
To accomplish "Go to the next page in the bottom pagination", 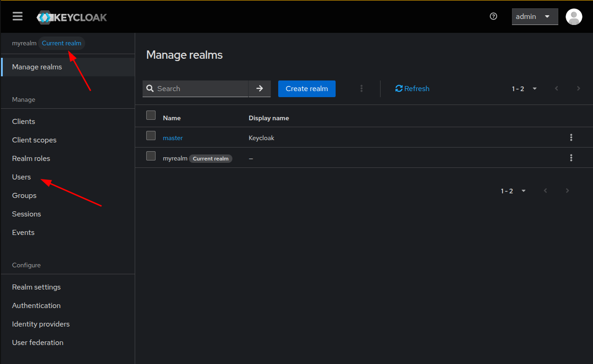I will click(567, 191).
